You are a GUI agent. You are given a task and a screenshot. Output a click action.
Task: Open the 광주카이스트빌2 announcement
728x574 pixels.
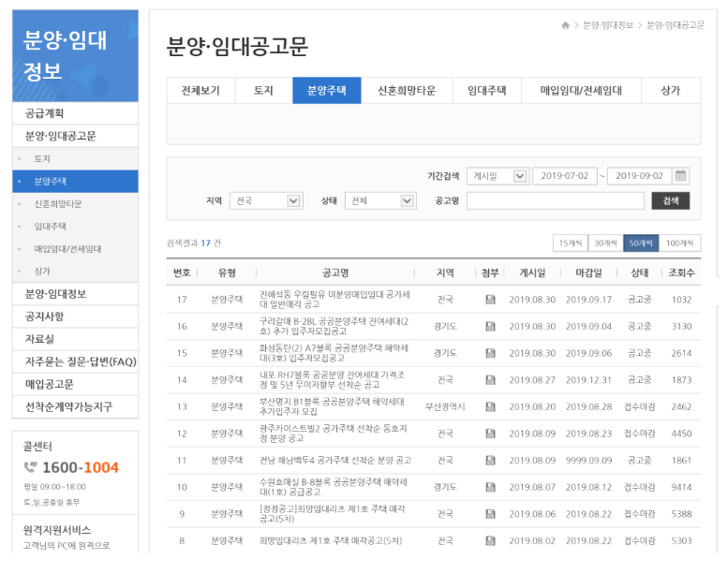333,434
